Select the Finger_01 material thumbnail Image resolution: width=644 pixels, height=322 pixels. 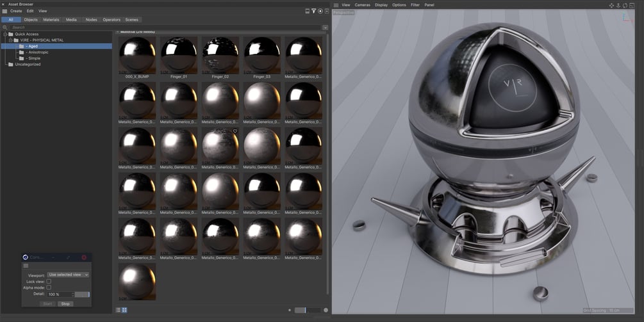point(179,55)
